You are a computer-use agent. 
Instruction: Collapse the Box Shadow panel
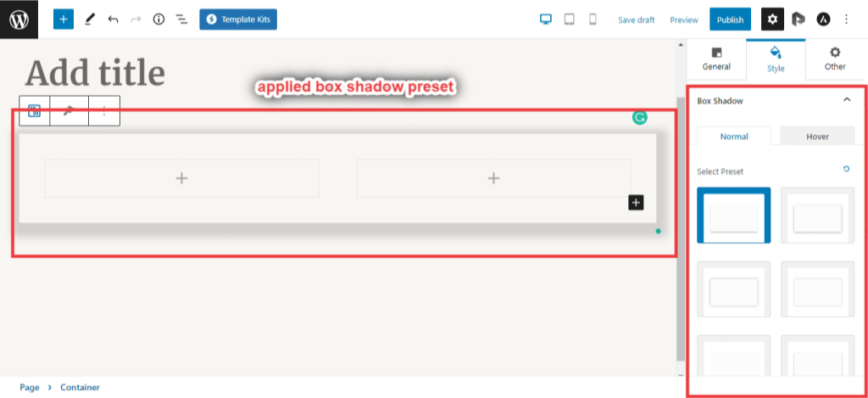coord(846,100)
